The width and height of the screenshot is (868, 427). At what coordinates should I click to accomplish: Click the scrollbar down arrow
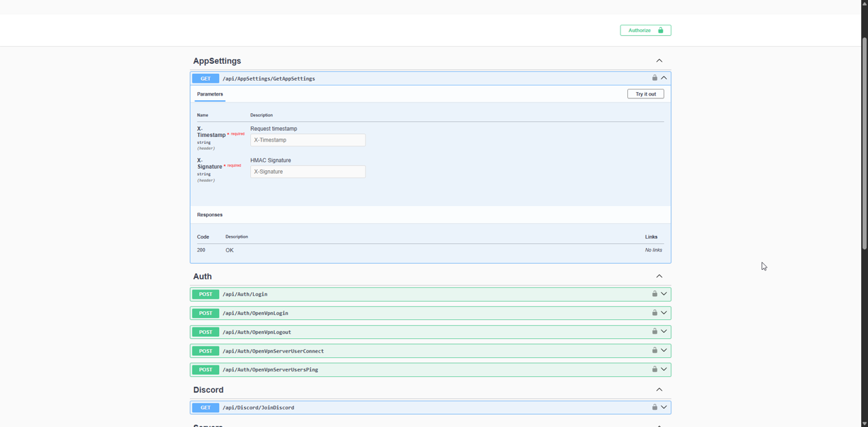click(x=865, y=424)
